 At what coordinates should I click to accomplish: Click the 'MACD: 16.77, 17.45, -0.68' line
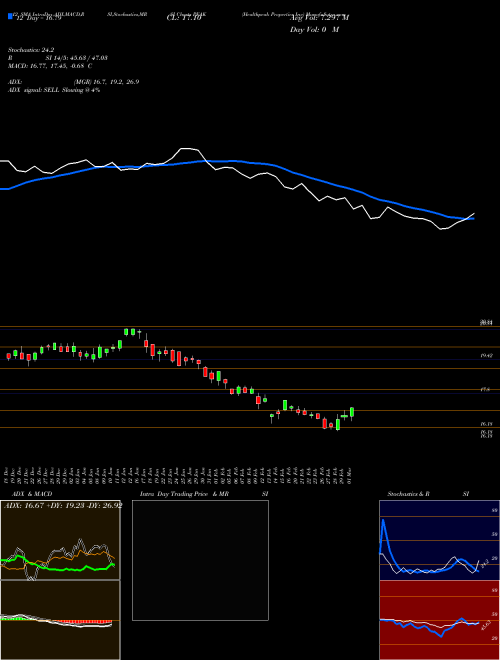point(50,66)
